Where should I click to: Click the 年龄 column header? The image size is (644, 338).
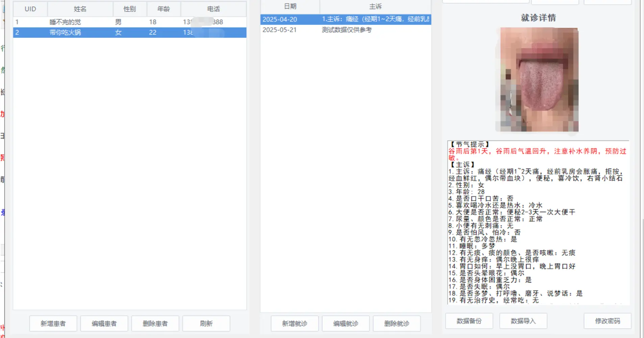pyautogui.click(x=164, y=9)
